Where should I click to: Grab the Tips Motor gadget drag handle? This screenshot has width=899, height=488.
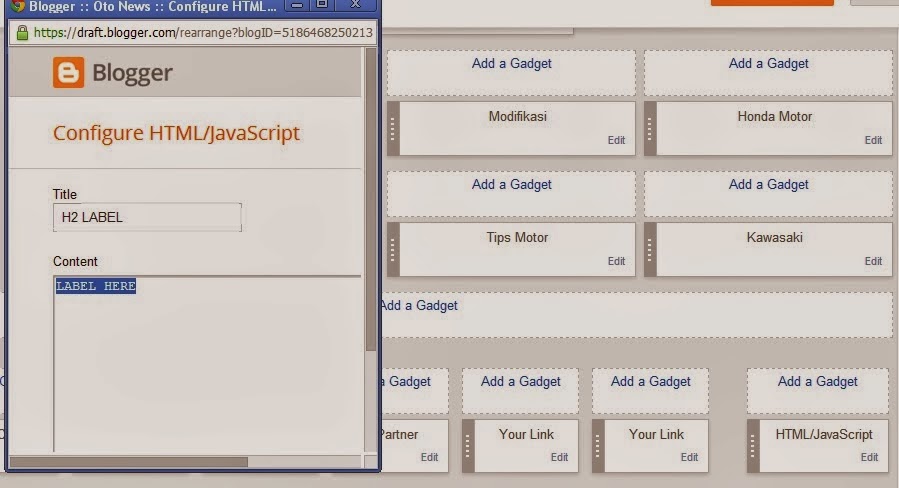pyautogui.click(x=393, y=249)
